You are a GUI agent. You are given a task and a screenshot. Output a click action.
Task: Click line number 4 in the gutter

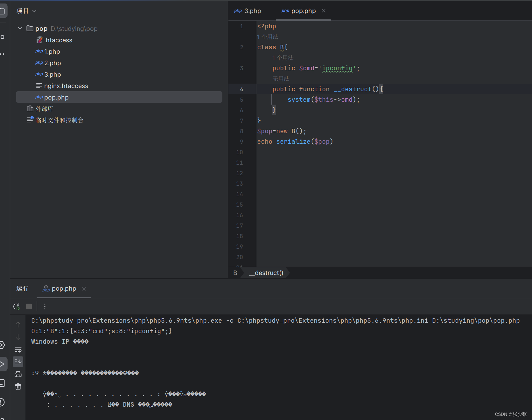point(241,89)
